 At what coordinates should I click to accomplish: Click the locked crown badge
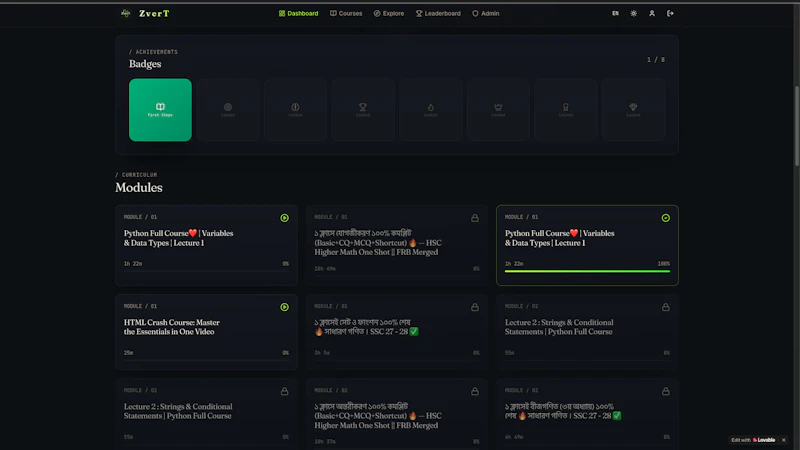[x=498, y=110]
